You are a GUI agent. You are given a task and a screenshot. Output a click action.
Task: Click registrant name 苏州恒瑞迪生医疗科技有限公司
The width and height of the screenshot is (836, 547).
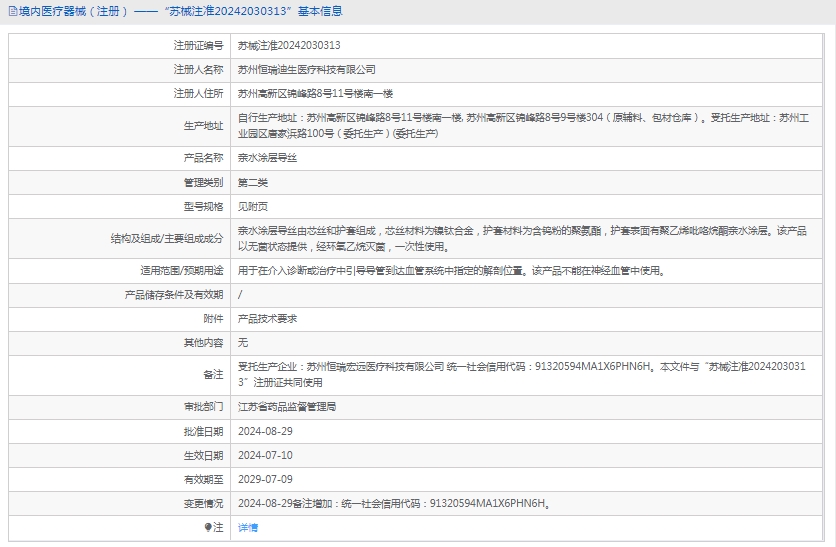307,70
